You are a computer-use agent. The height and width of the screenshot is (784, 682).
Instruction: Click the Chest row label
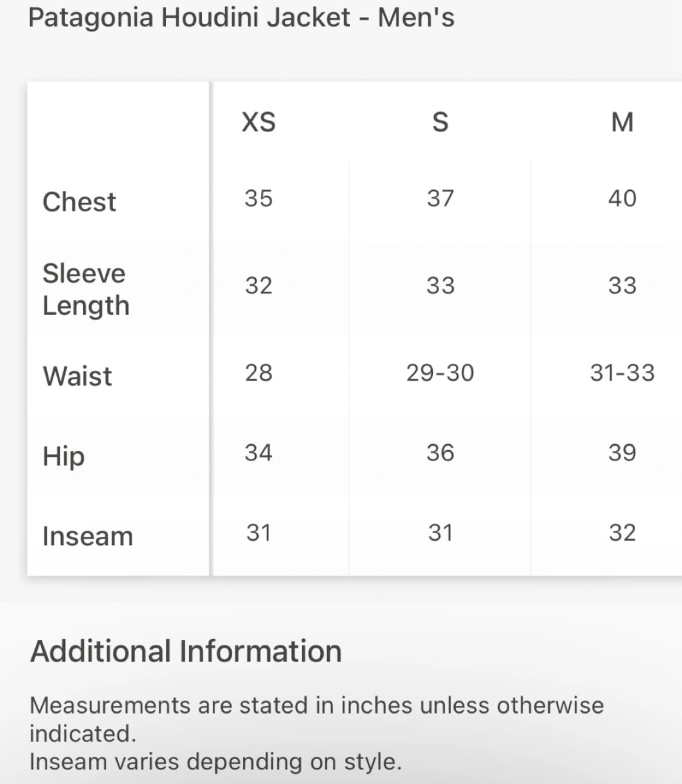(x=79, y=202)
